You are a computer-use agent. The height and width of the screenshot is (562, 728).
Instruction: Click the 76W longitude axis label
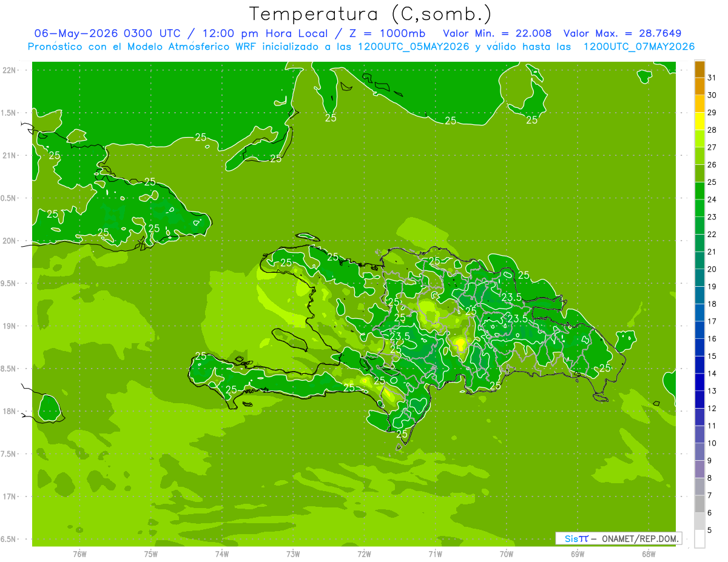(79, 554)
